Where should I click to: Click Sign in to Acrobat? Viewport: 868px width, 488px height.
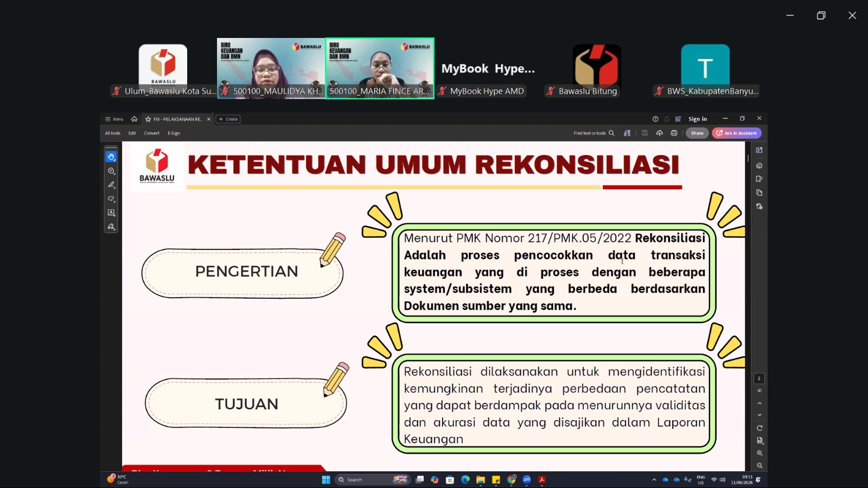tap(698, 119)
